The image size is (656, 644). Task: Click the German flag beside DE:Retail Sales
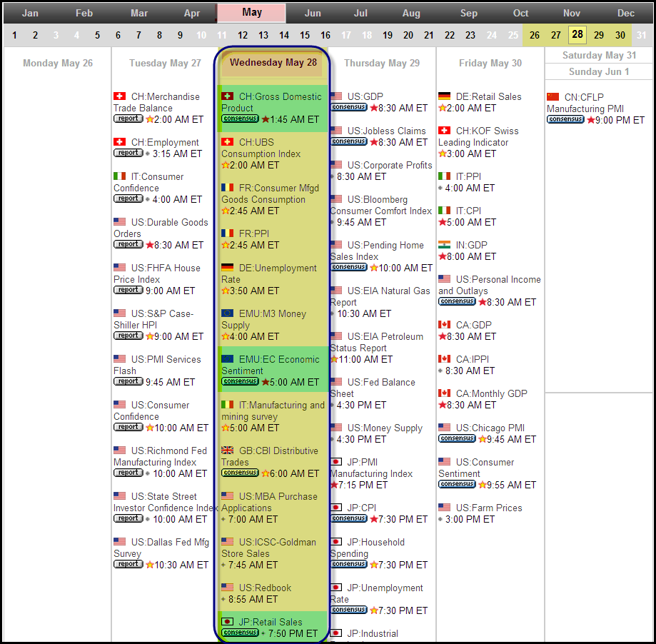(x=444, y=96)
